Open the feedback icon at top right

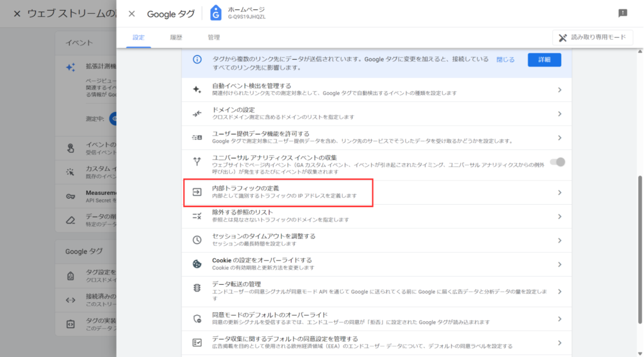click(x=623, y=13)
